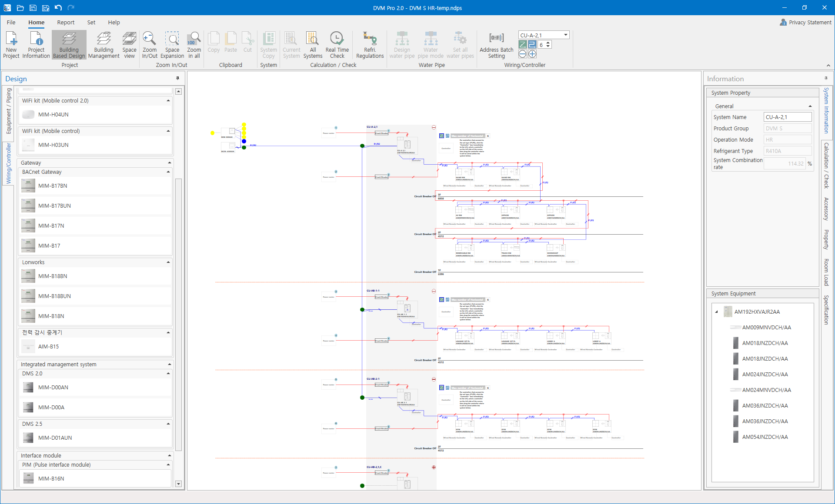Image resolution: width=835 pixels, height=504 pixels.
Task: Show All Systems
Action: tap(313, 45)
